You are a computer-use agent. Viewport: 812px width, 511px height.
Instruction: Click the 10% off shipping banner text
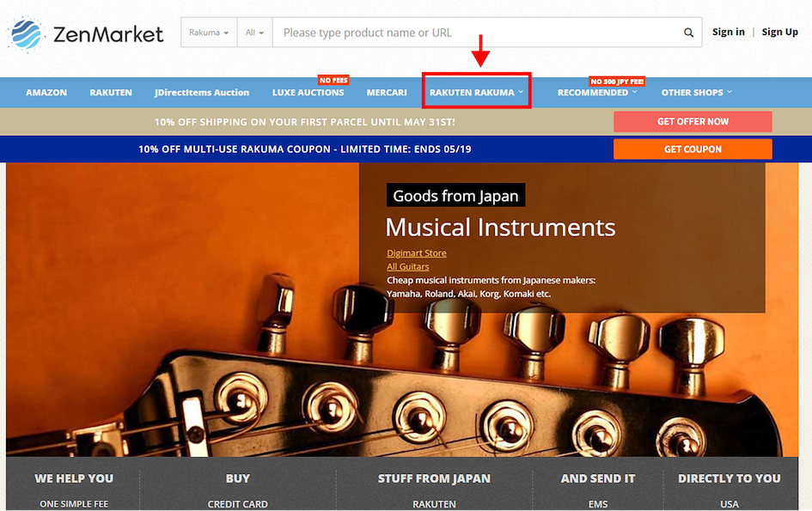(304, 122)
